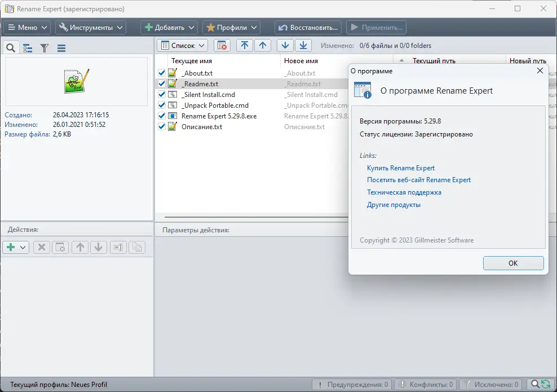The width and height of the screenshot is (557, 392).
Task: Maximize the Rename Expert window
Action: 517,9
